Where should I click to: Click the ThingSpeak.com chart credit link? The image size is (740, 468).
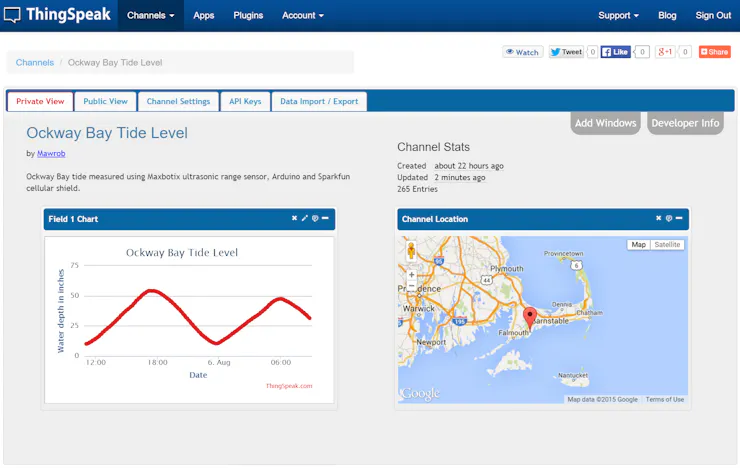(289, 386)
